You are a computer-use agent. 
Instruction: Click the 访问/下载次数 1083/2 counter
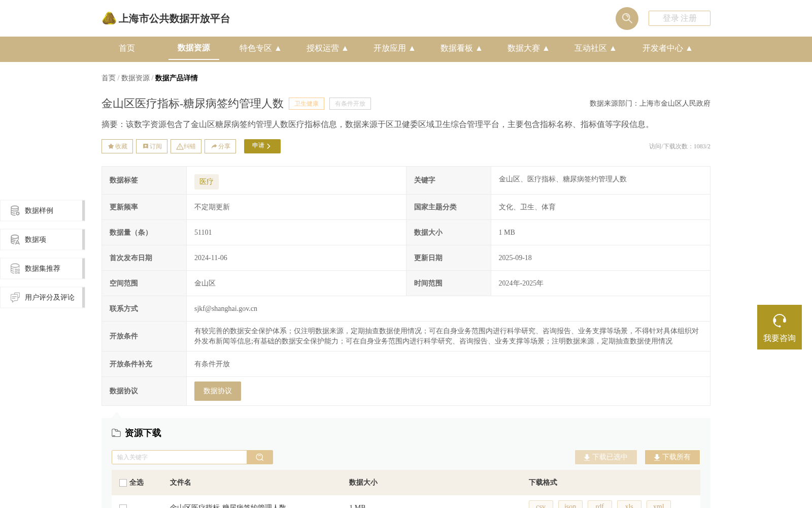pyautogui.click(x=680, y=146)
